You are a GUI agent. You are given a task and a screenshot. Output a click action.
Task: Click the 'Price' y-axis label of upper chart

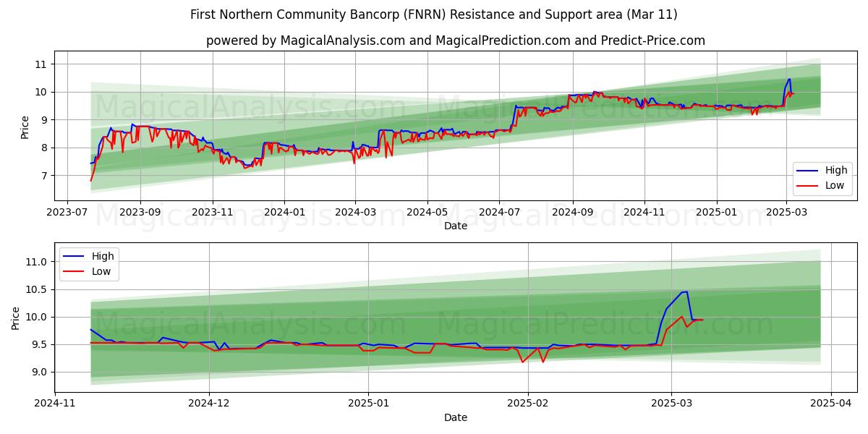pos(25,127)
